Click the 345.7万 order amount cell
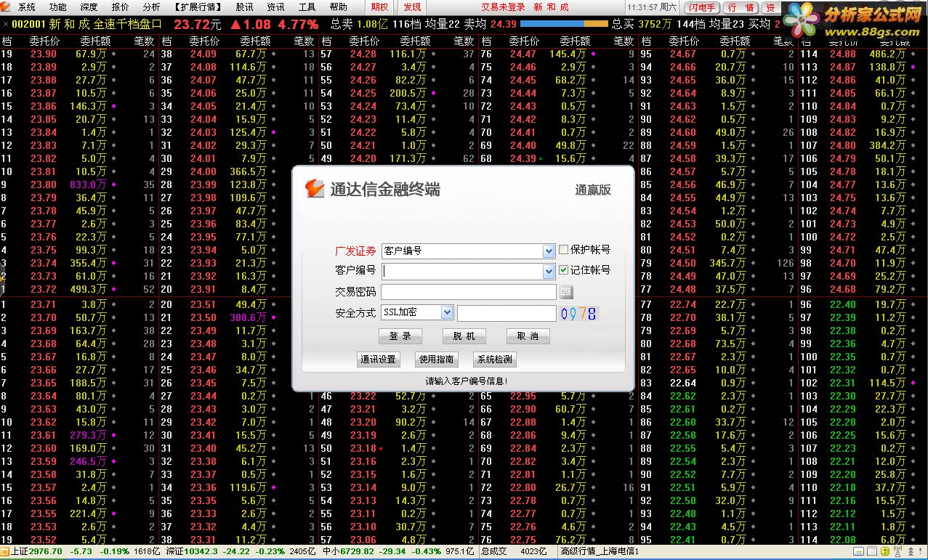 click(727, 263)
